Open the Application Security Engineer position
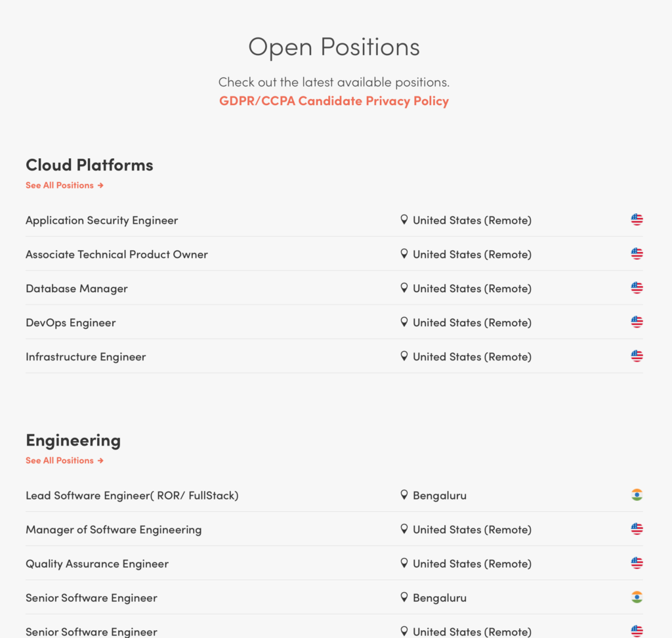The height and width of the screenshot is (638, 672). 102,221
